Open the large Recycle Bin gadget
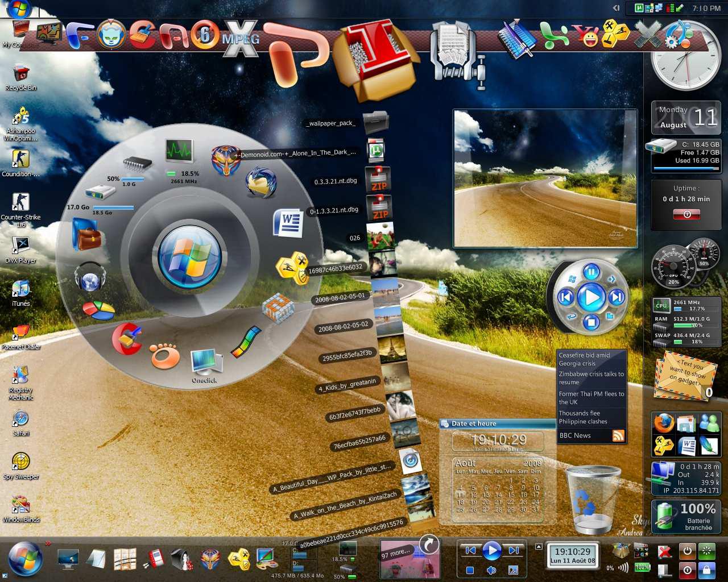Viewport: 728px width, 582px height. coord(592,498)
